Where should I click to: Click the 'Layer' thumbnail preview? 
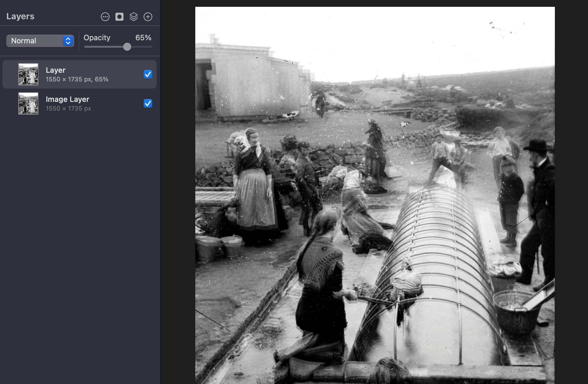(28, 74)
